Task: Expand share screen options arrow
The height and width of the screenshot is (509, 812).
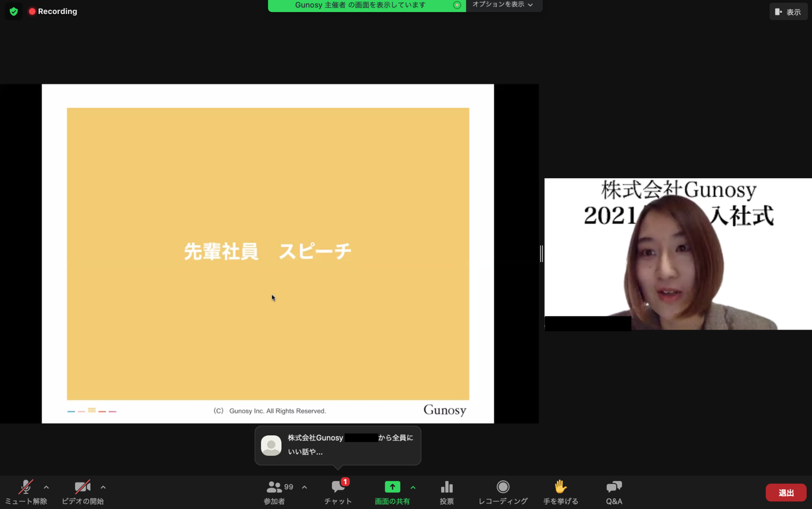Action: (x=413, y=487)
